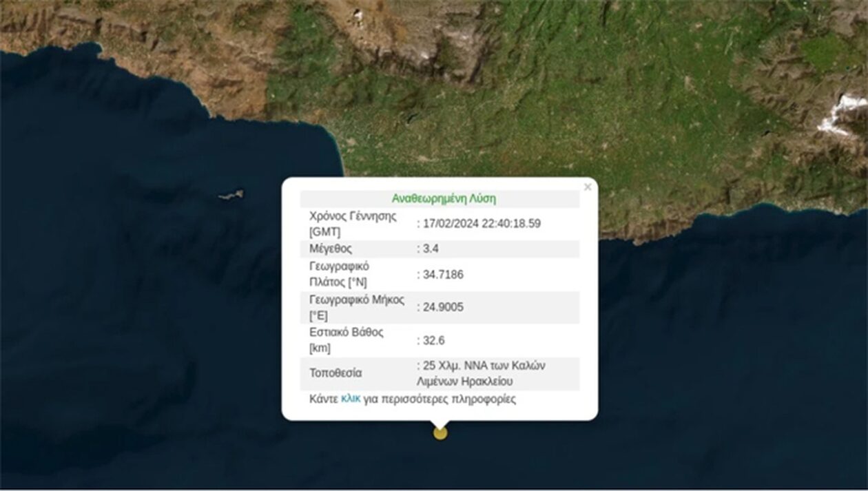Screen dimensions: 868x491
Task: Click the 'Αναθεωρημένη Λύση' popup header
Action: tap(444, 199)
